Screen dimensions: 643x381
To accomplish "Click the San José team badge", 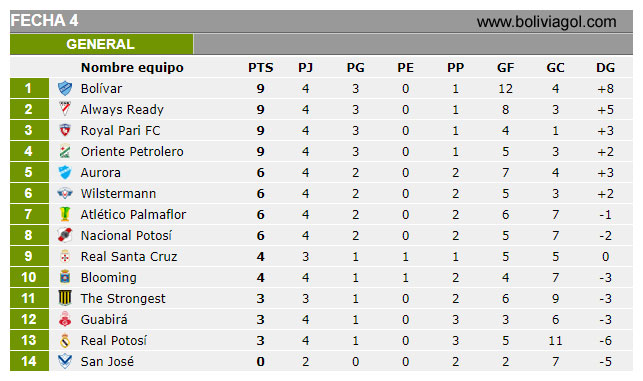I will [x=65, y=361].
